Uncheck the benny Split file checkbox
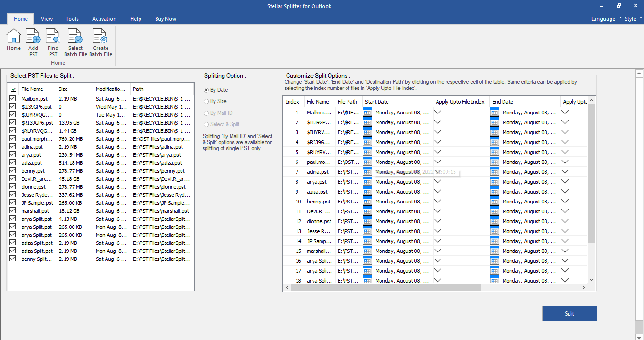Screen dimensions: 644x340 (12, 259)
